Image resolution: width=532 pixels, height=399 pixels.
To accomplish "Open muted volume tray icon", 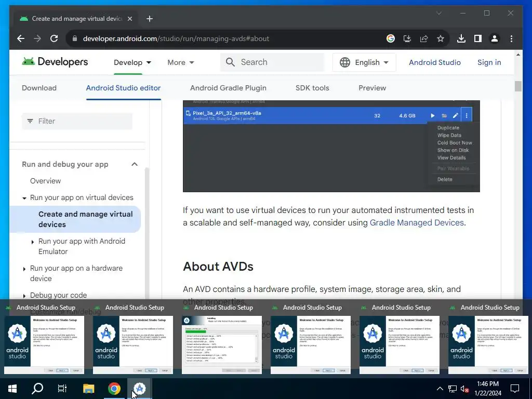I will pyautogui.click(x=465, y=389).
